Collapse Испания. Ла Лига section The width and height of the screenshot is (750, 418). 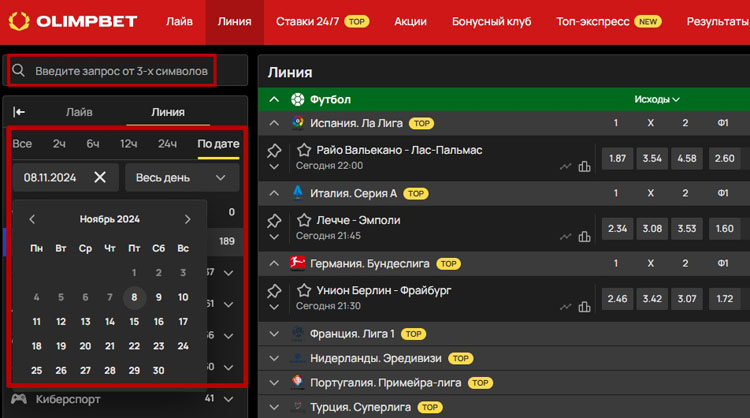coord(274,123)
